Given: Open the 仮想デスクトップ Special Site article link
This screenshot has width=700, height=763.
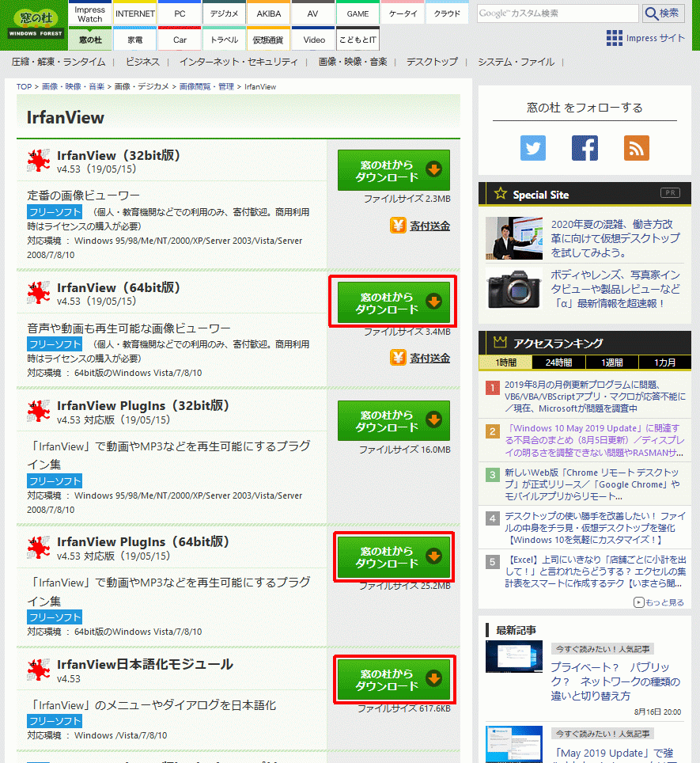Looking at the screenshot, I should point(615,238).
